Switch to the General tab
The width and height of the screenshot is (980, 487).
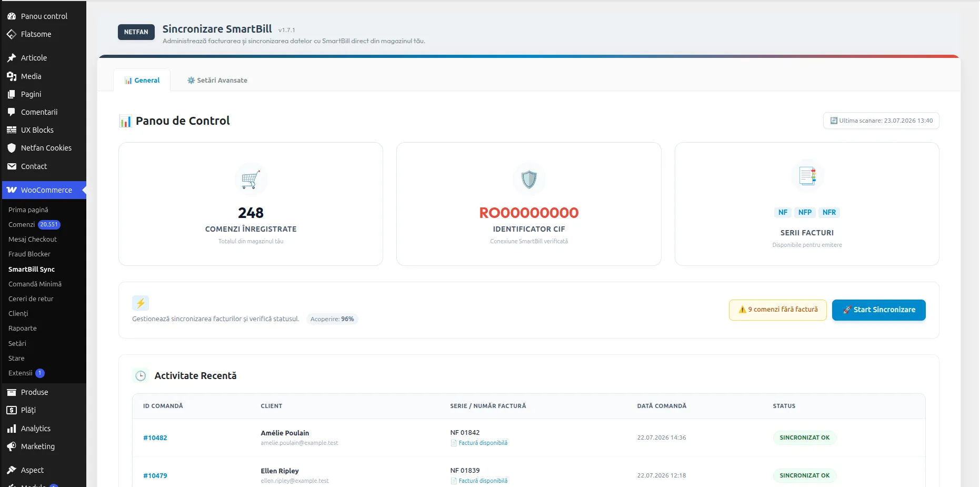[142, 80]
